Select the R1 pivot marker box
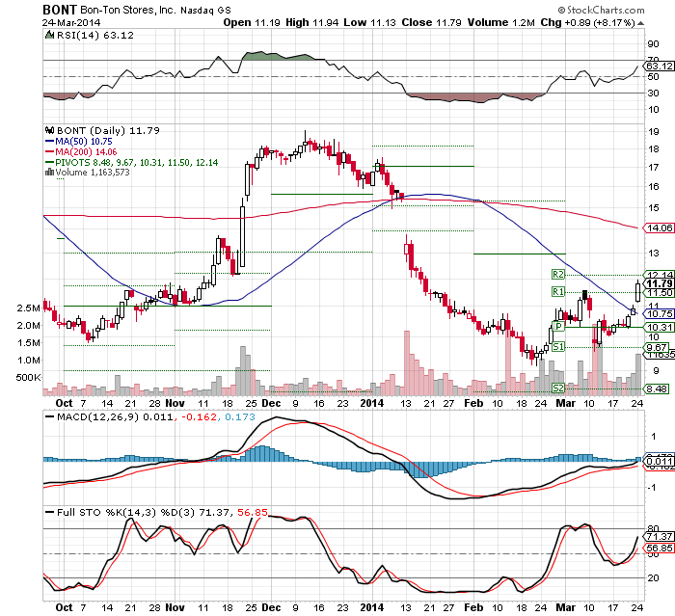Image resolution: width=675 pixels, height=616 pixels. (558, 292)
